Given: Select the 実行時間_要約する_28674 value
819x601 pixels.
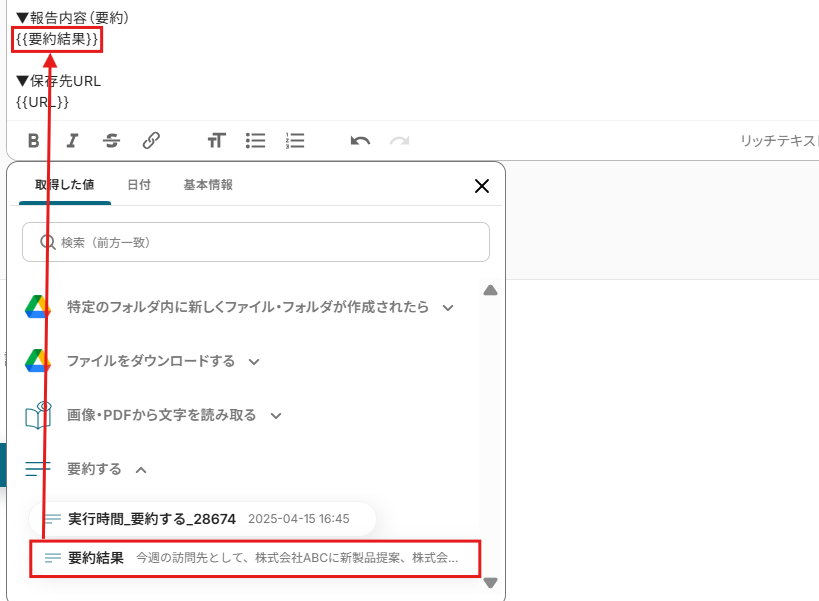Looking at the screenshot, I should [203, 519].
